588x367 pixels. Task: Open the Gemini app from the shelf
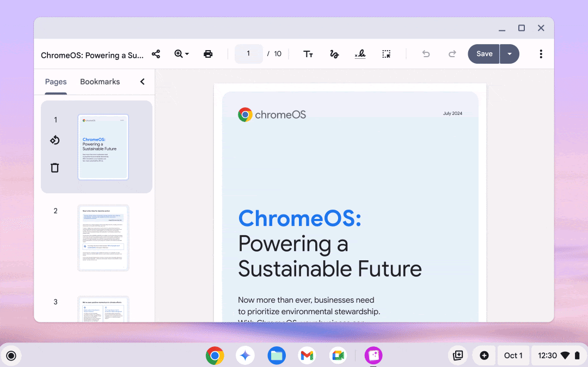245,356
